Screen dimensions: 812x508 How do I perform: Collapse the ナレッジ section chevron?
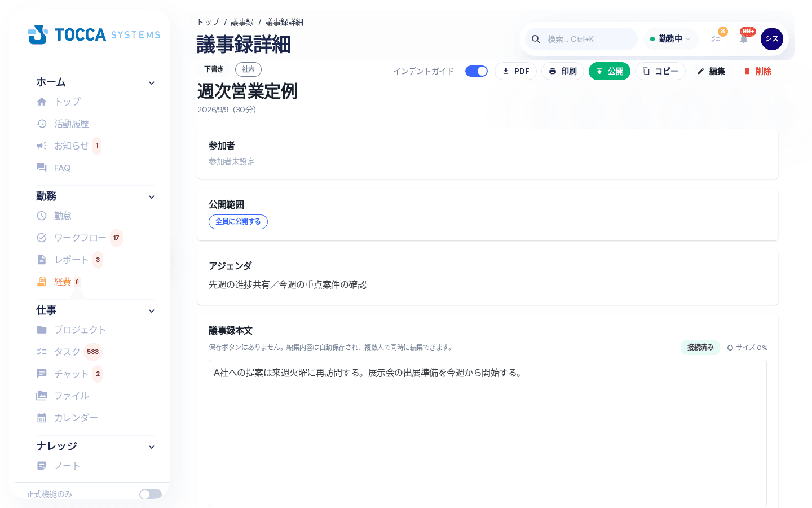[152, 447]
